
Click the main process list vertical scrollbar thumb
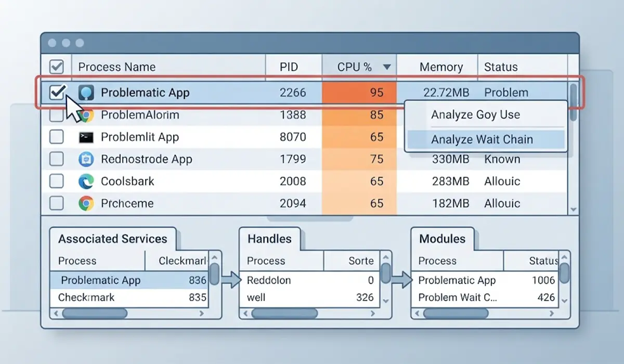click(574, 102)
